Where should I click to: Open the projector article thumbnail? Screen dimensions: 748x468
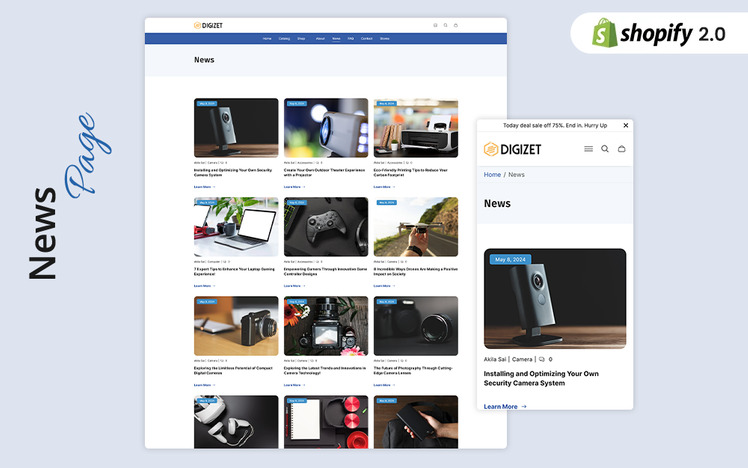[x=326, y=128]
